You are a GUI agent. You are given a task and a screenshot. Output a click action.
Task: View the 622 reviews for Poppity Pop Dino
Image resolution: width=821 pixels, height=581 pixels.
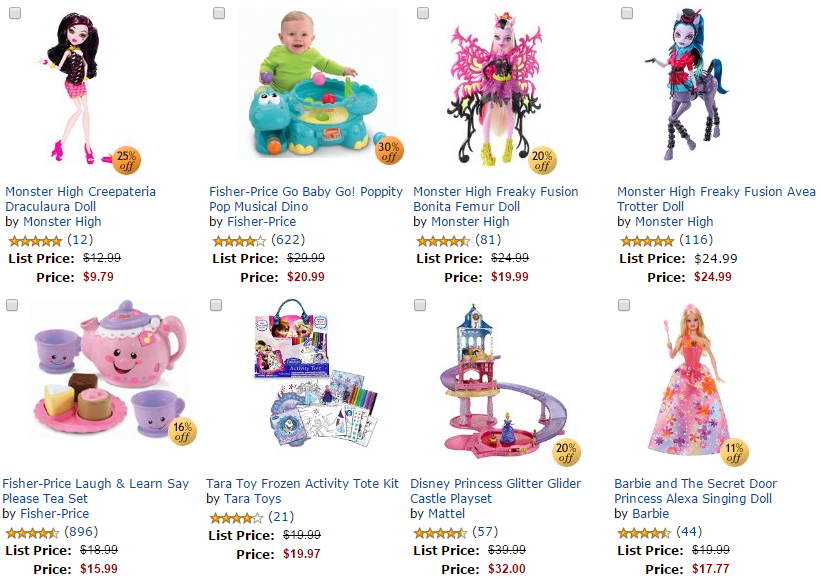click(x=288, y=240)
